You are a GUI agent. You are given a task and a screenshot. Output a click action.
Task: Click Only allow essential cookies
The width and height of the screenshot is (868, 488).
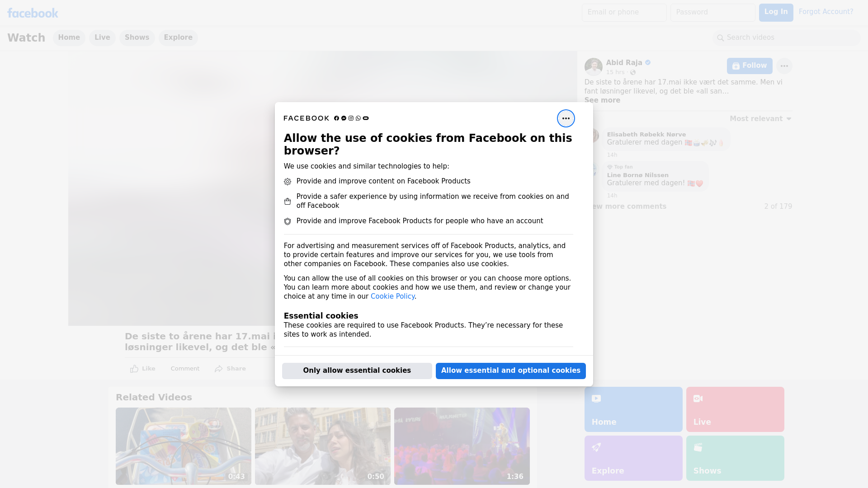click(357, 371)
